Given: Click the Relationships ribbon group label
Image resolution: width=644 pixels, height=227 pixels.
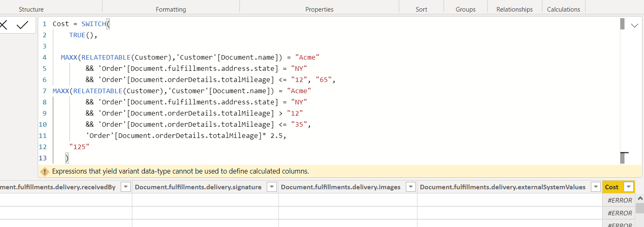Looking at the screenshot, I should [x=515, y=9].
